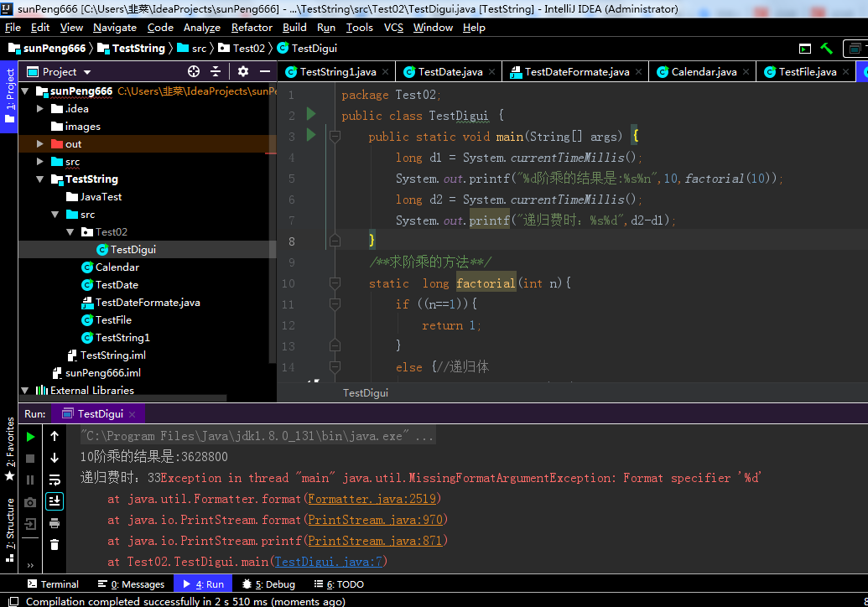
Task: Click the status bar tool windows toggle icon
Action: click(x=13, y=601)
